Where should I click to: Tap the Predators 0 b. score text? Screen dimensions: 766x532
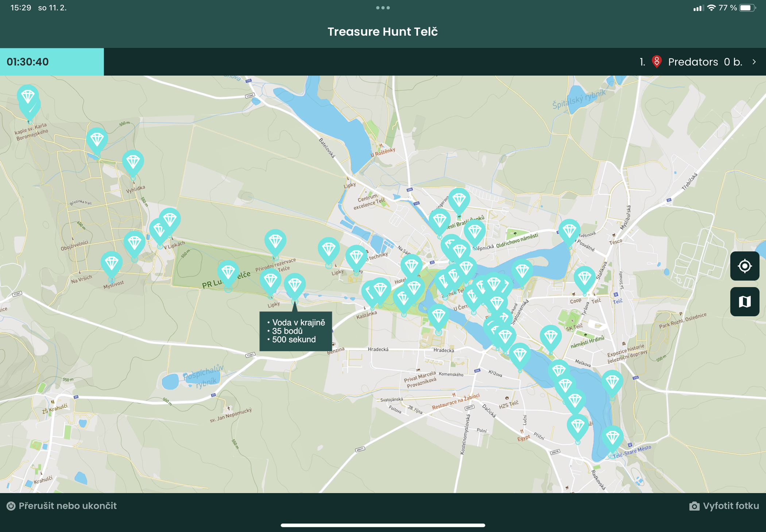(705, 62)
